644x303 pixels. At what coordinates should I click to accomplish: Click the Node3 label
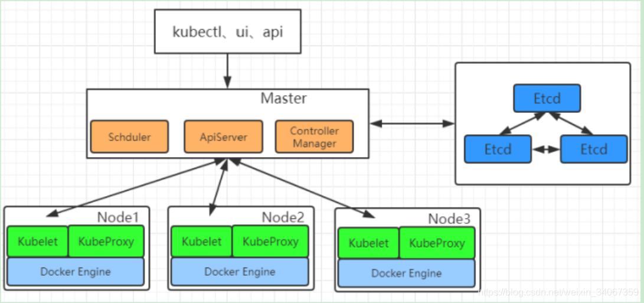point(449,219)
